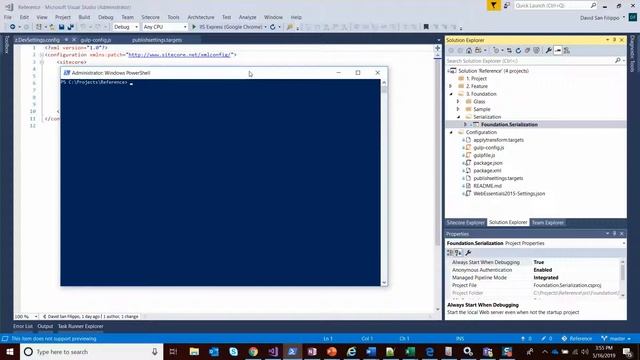Viewport: 640px width, 360px height.
Task: Click the feedback notification flag icon
Action: pyautogui.click(x=493, y=5)
